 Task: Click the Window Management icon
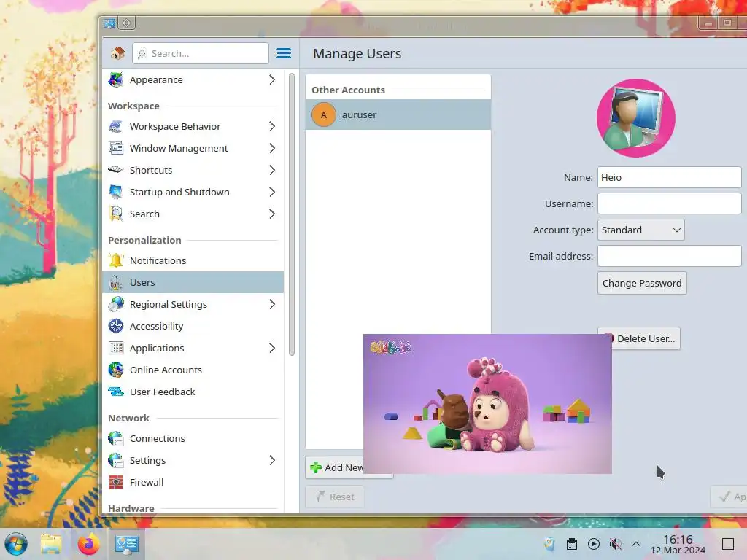[x=116, y=148]
